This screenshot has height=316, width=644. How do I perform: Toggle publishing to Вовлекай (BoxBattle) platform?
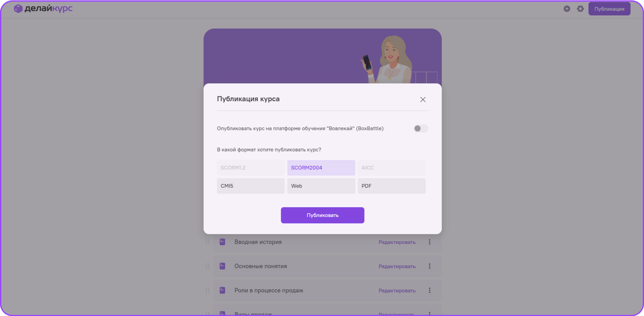point(421,128)
